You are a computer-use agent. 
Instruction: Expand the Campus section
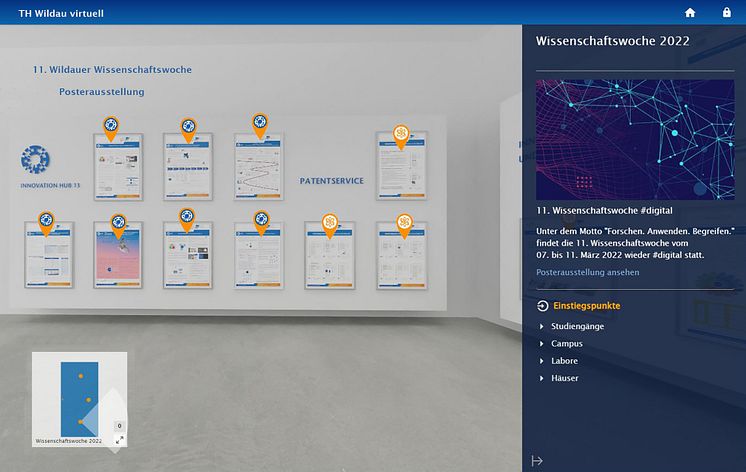click(566, 343)
